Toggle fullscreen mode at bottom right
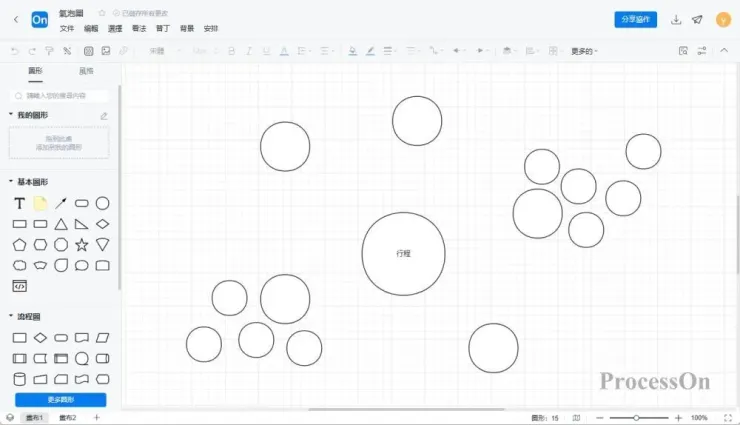This screenshot has height=425, width=740. point(728,418)
